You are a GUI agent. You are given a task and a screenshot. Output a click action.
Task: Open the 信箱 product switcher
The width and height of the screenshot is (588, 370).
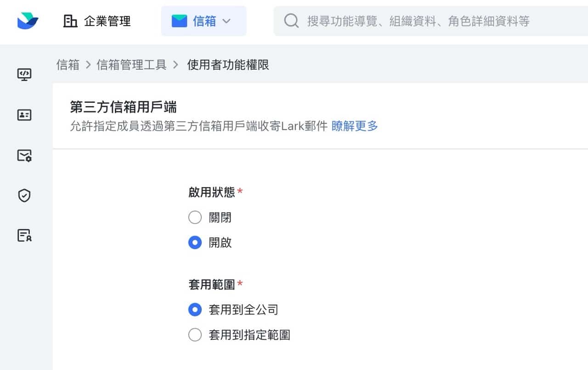(204, 21)
